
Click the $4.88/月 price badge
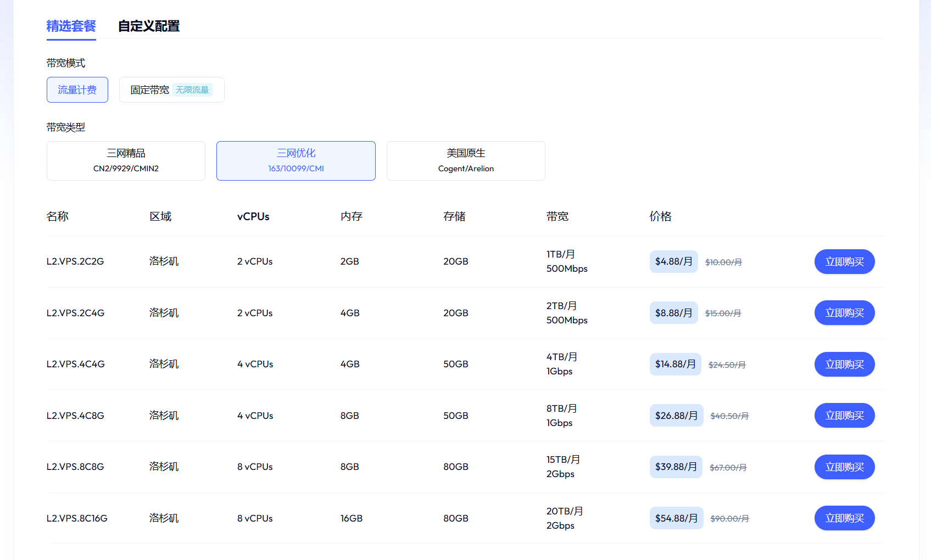click(x=673, y=262)
